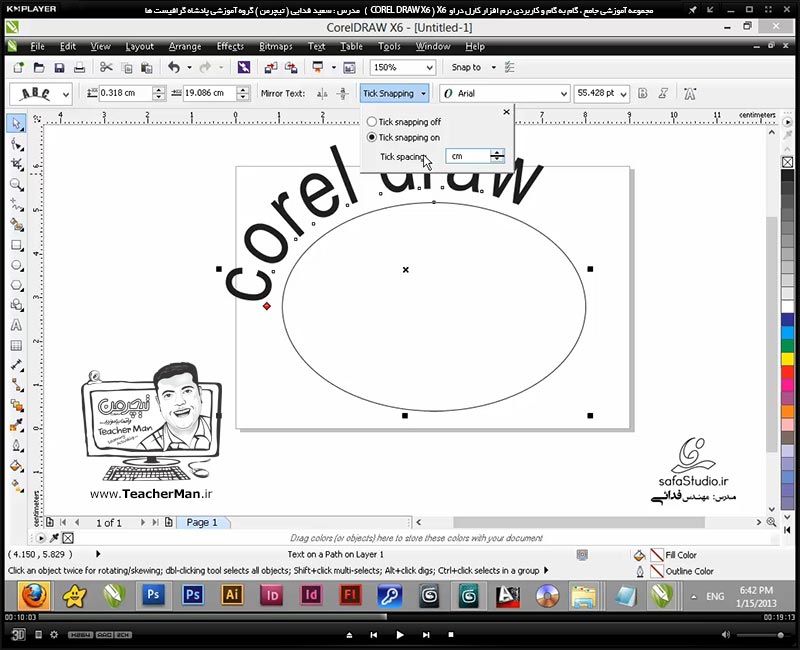Open the font size 55.428 pt dropdown

coord(623,94)
